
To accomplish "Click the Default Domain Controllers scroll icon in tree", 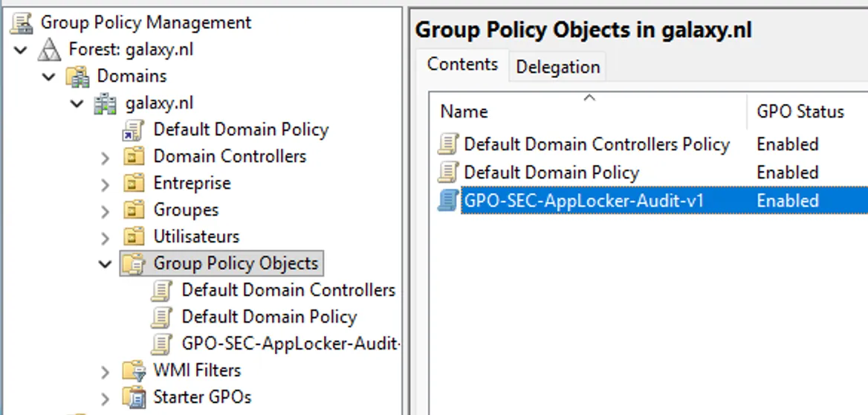I will [162, 290].
